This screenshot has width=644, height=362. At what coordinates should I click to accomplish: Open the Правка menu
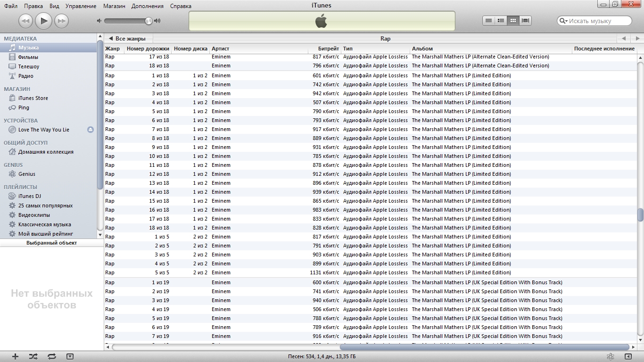point(33,6)
